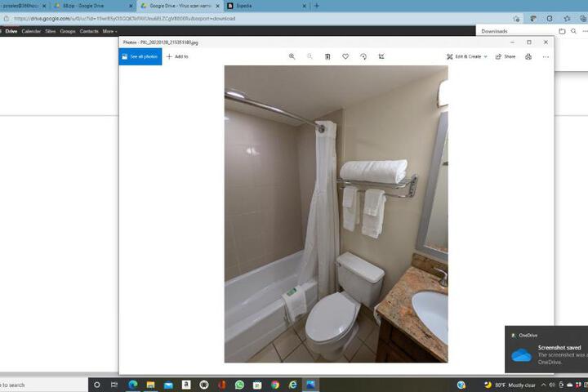Click the browser Collections icon
This screenshot has width=588, height=392.
[582, 19]
